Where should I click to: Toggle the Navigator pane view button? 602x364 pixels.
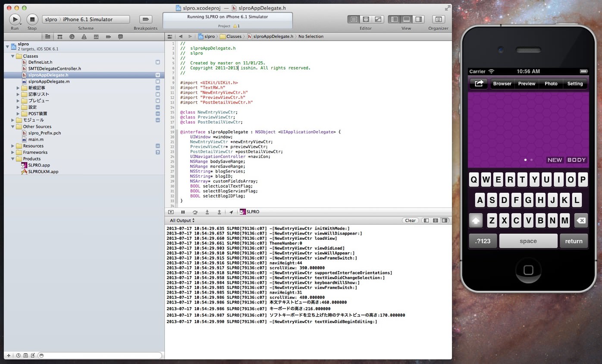click(x=394, y=19)
